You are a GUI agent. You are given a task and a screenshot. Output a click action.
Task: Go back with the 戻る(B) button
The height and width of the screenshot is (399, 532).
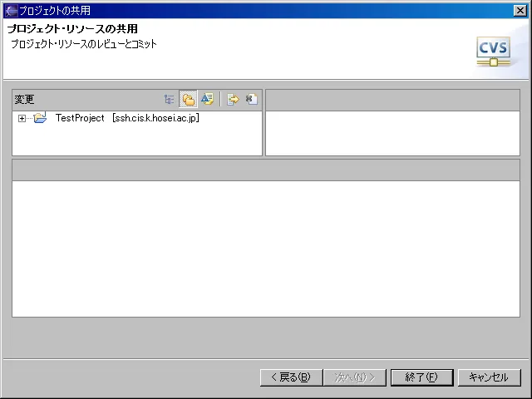click(288, 377)
